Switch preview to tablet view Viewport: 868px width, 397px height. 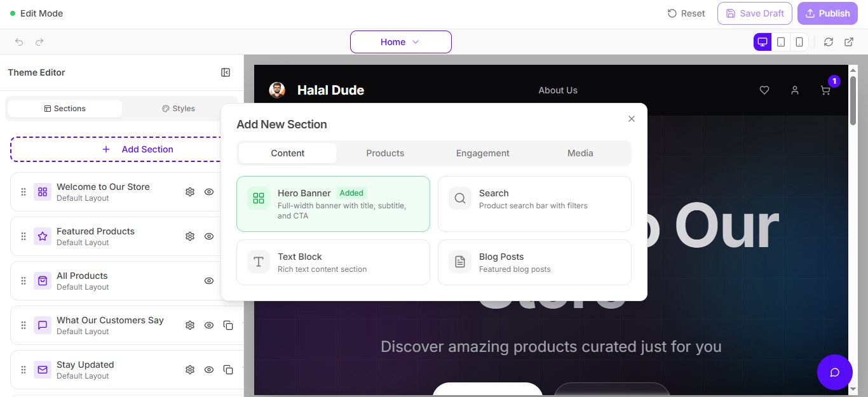pyautogui.click(x=781, y=41)
